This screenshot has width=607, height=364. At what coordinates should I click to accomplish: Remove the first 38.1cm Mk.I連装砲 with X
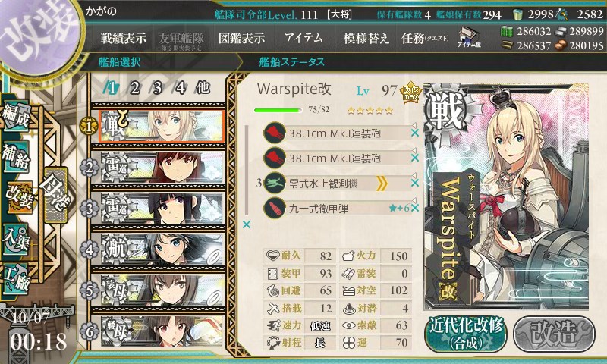tap(414, 133)
